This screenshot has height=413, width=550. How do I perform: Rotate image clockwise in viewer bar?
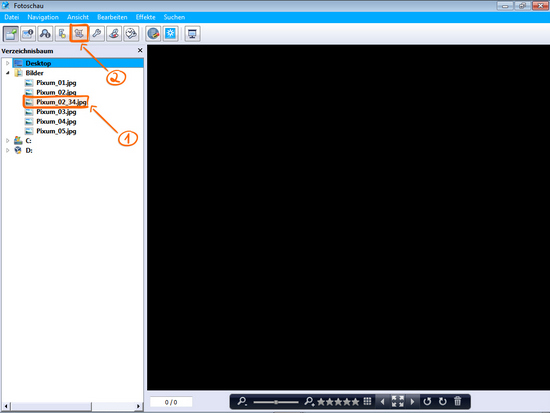(443, 401)
